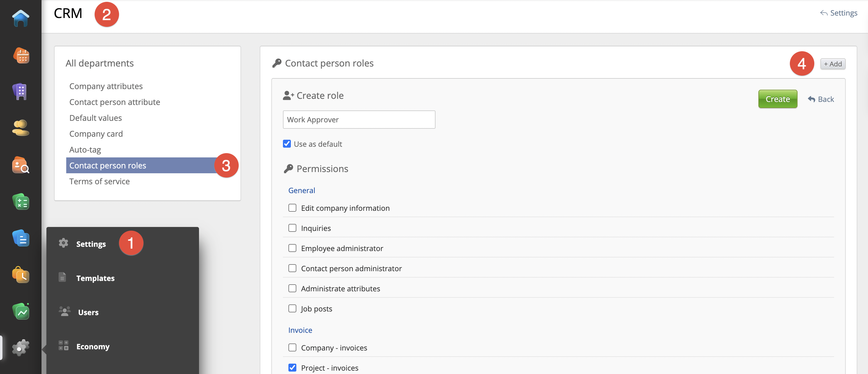Check the Employee administrator checkbox

pyautogui.click(x=292, y=248)
